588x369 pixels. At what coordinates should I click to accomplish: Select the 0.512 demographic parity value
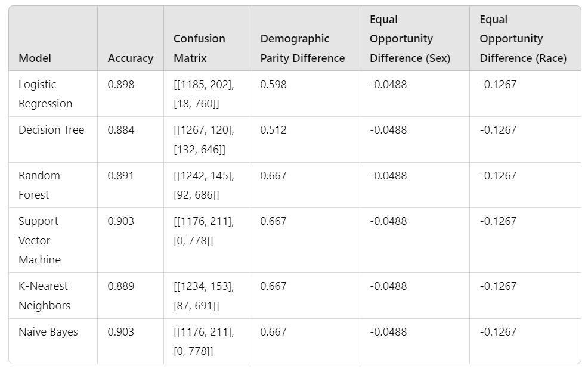pos(273,130)
